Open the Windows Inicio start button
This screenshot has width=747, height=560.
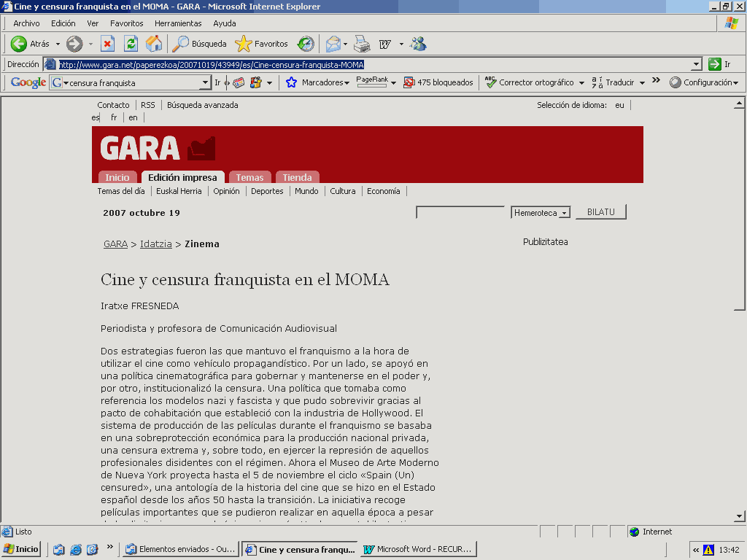point(21,550)
